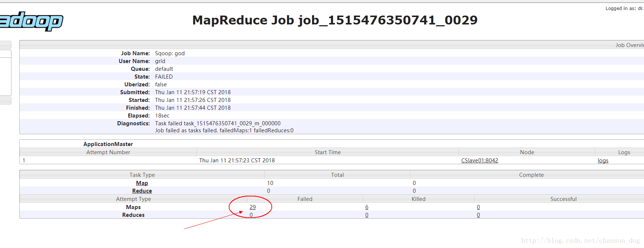Click the 'Logged in as' text
Screen dimensions: 644x248
[x=624, y=9]
